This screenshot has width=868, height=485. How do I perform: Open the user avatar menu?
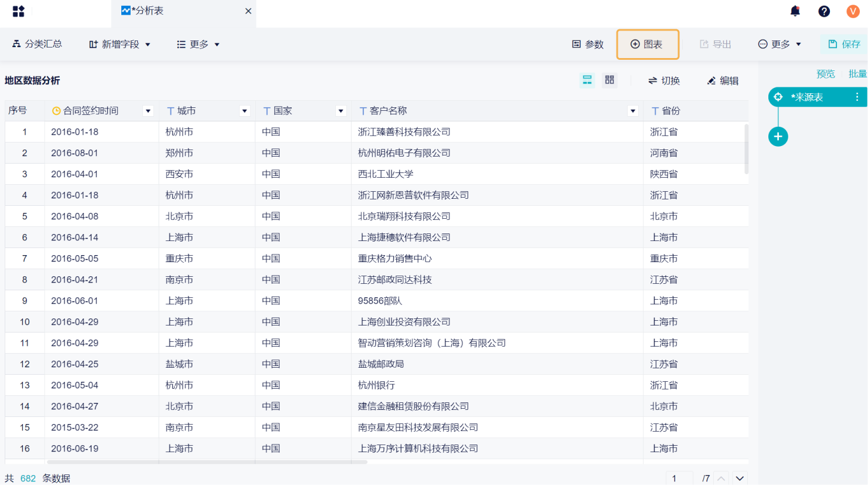point(853,11)
